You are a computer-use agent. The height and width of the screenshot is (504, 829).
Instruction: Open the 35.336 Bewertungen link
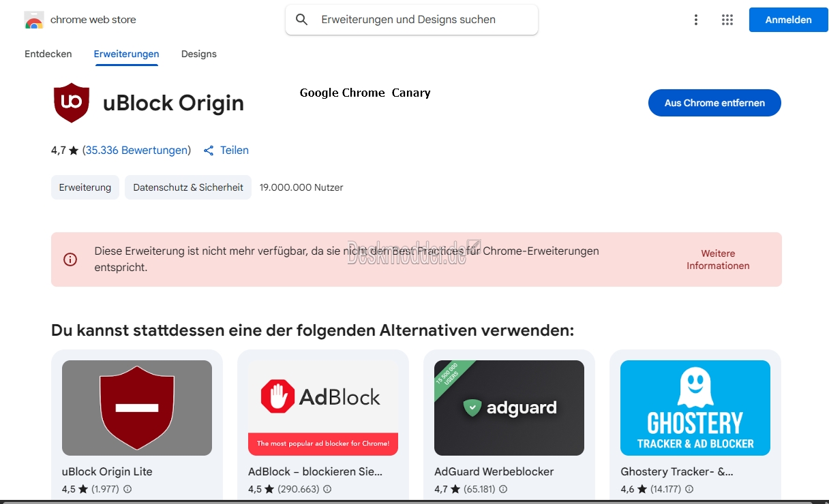136,151
